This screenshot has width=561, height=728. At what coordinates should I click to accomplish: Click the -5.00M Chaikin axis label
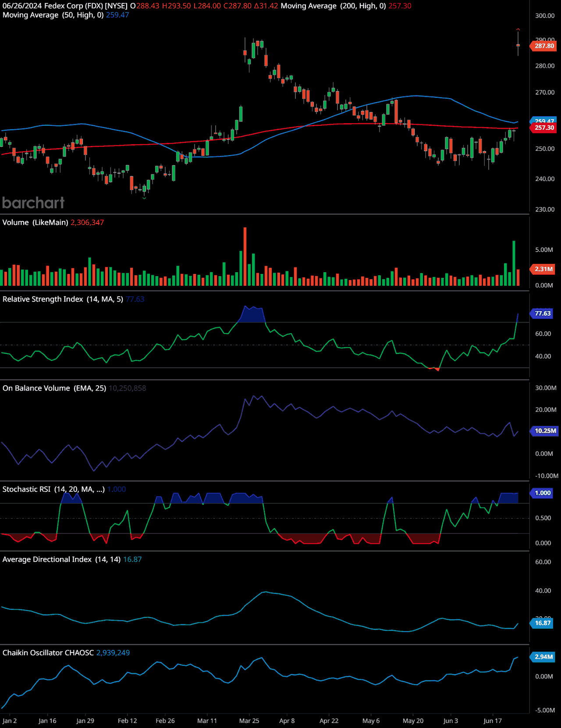click(545, 710)
